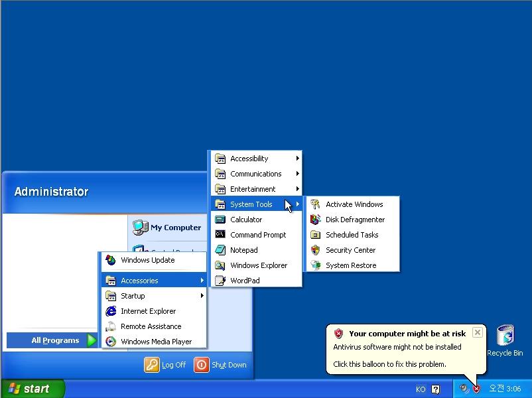Viewport: 532px width, 398px height.
Task: Open the Entertainment folder icon
Action: (x=220, y=189)
